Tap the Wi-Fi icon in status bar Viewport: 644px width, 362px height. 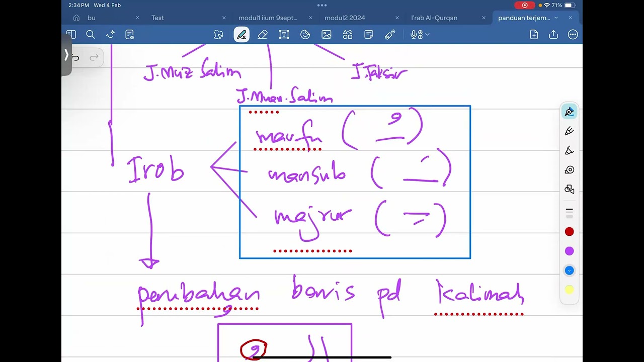pyautogui.click(x=547, y=5)
